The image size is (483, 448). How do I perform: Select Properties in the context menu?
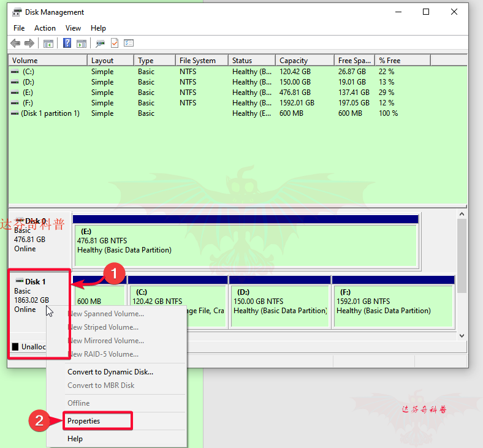[x=84, y=421]
